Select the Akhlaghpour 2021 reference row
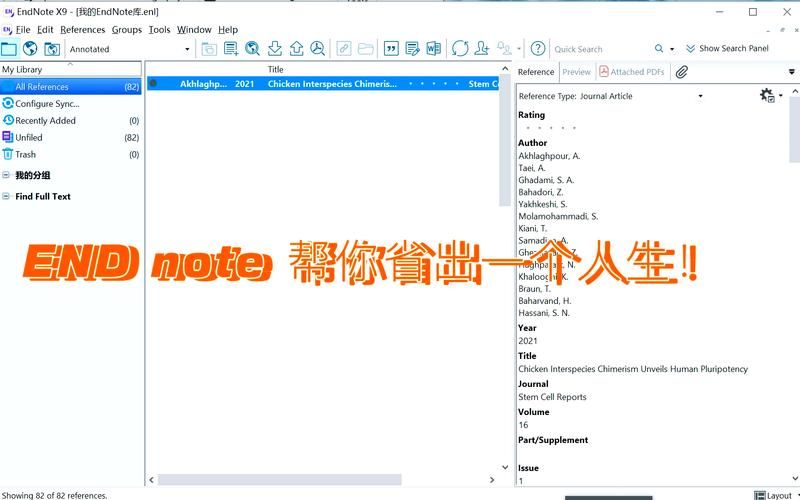This screenshot has width=800, height=500. click(x=323, y=84)
